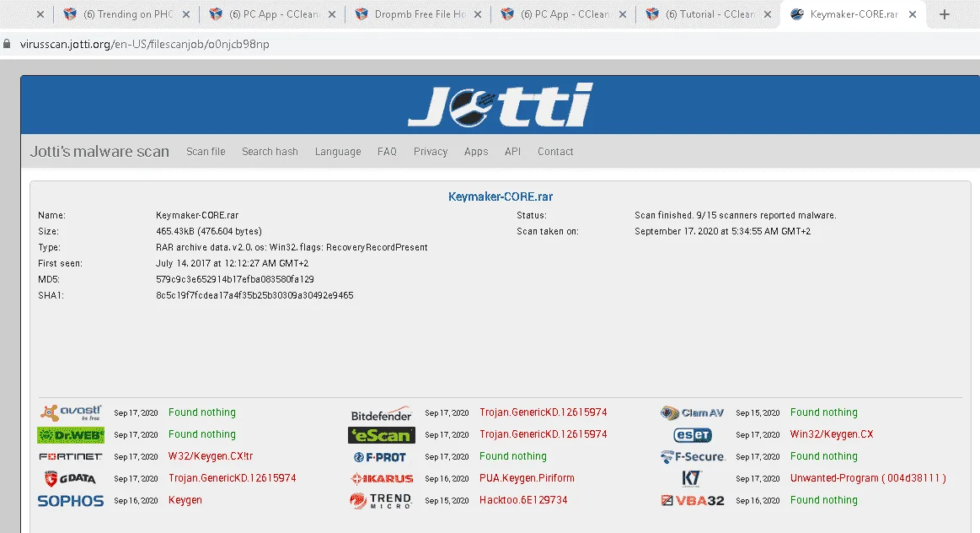The height and width of the screenshot is (533, 980).
Task: Click the Trend Micro scanner logo
Action: 381,501
